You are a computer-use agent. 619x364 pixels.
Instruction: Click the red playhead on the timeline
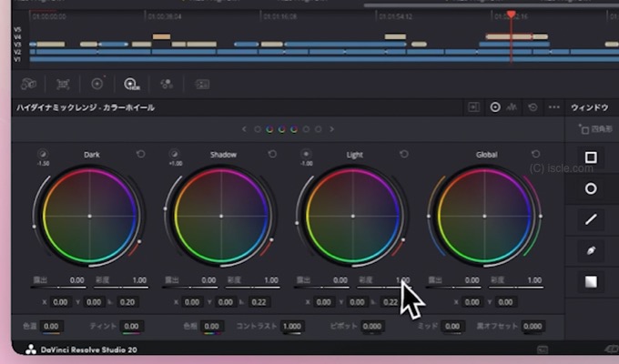pyautogui.click(x=511, y=15)
